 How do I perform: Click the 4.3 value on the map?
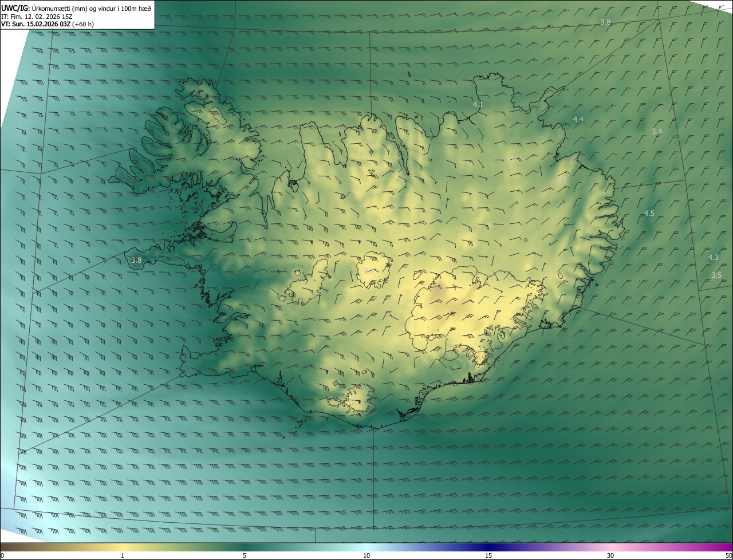[713, 257]
